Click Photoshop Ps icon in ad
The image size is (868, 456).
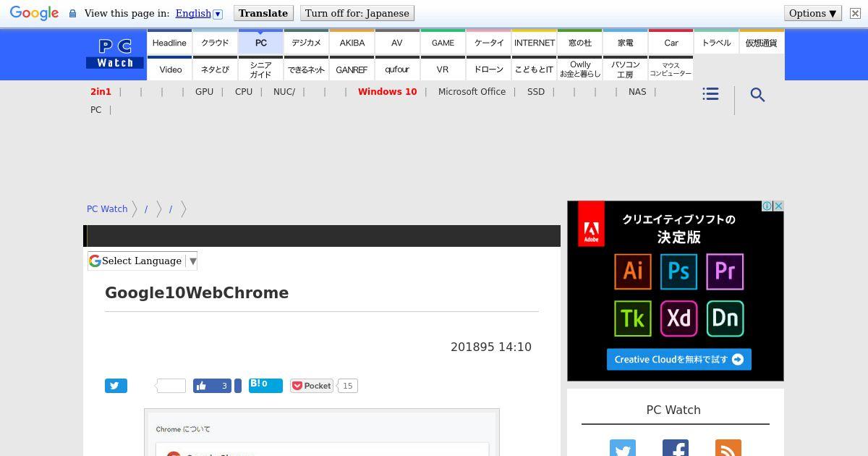[x=678, y=271]
